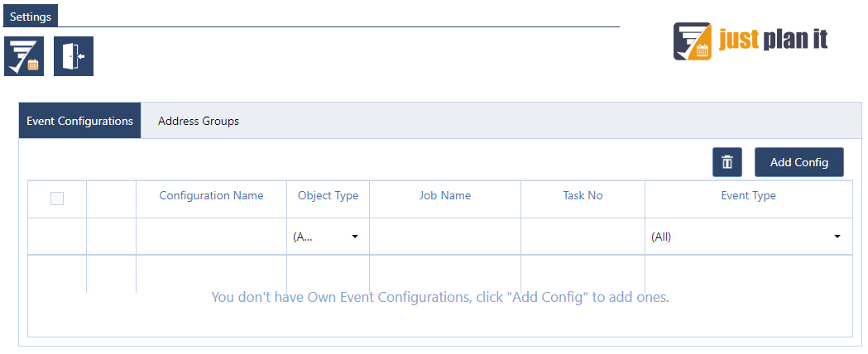The height and width of the screenshot is (354, 868).
Task: Click the trash delete icon button
Action: 727,162
